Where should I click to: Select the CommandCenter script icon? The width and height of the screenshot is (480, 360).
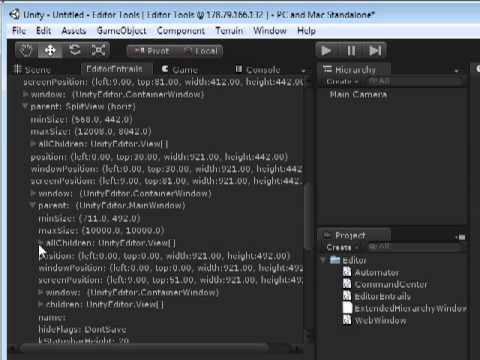pyautogui.click(x=347, y=284)
